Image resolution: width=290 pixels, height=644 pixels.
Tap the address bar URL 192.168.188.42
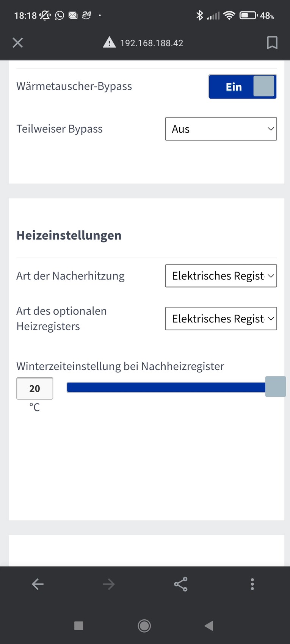tap(152, 43)
